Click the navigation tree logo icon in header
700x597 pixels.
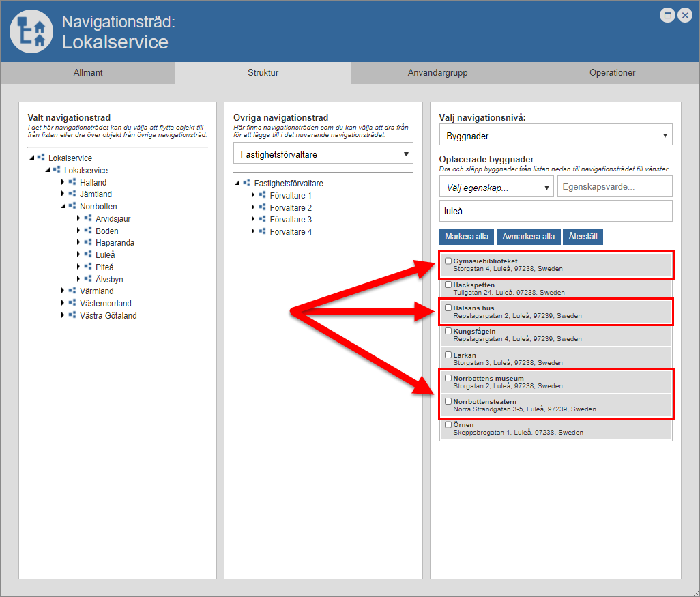click(x=31, y=31)
